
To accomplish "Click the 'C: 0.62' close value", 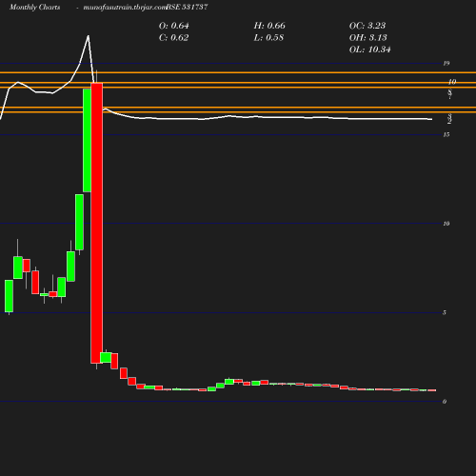I will click(174, 38).
